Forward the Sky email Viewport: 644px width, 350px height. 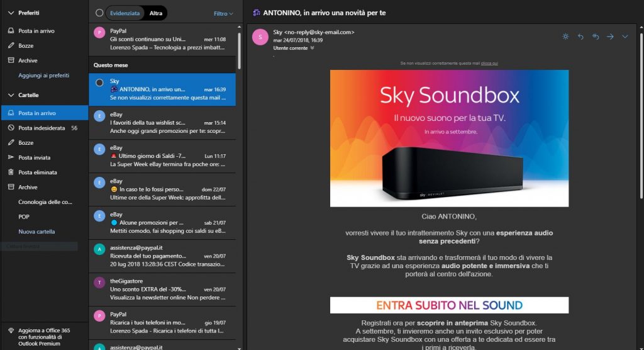610,37
